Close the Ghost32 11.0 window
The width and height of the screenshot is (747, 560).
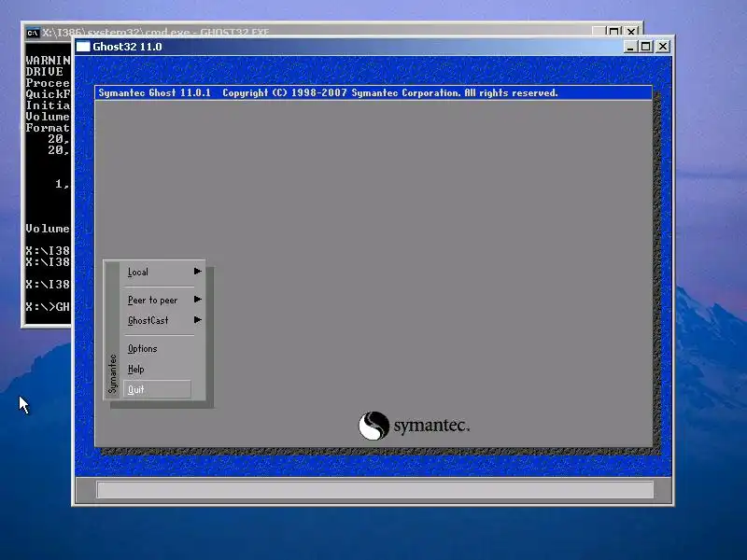click(x=663, y=47)
